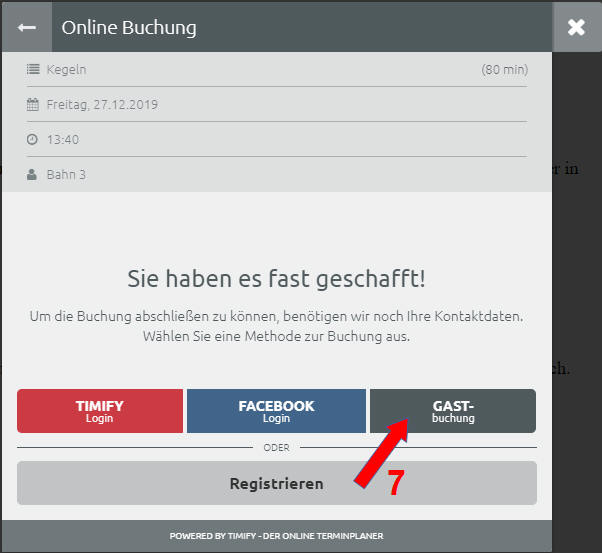602x553 pixels.
Task: Click text Wählen Sie eine Methode zur Buchung aus
Action: 276,336
